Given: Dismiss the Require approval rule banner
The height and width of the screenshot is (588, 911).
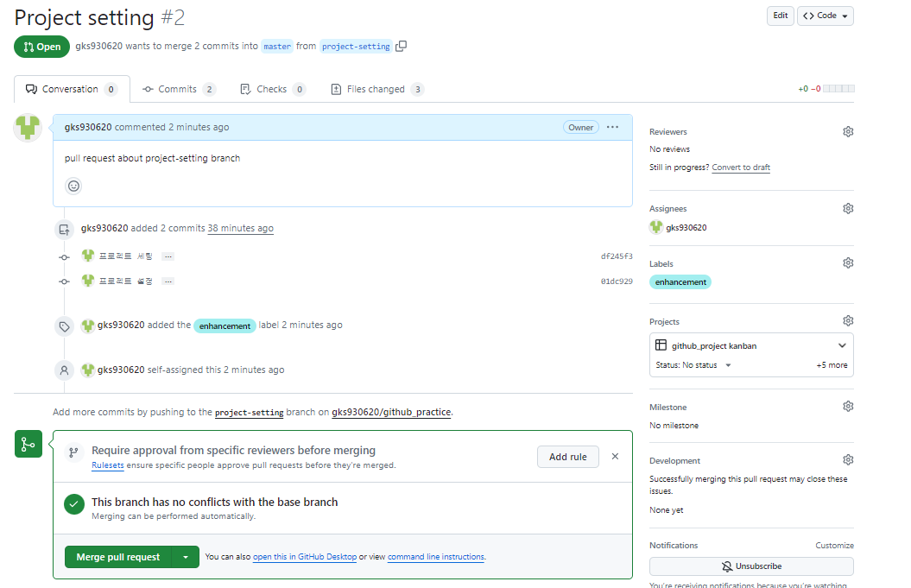Looking at the screenshot, I should coord(615,456).
